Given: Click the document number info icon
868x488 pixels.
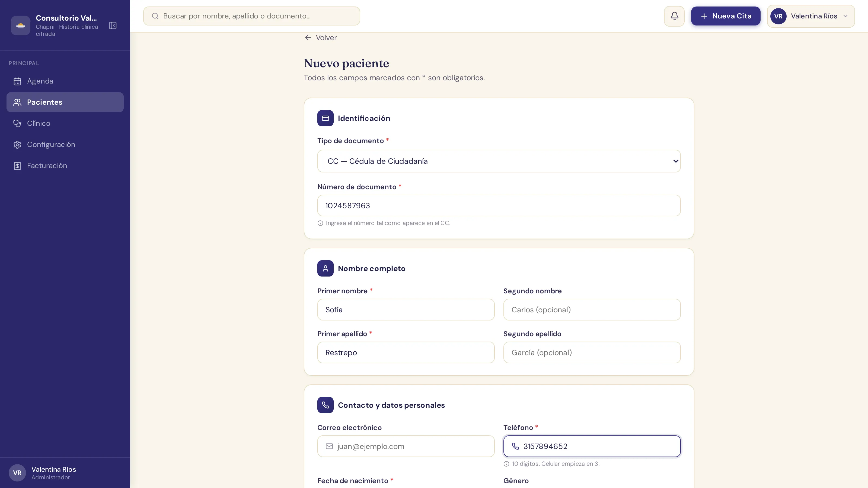Looking at the screenshot, I should 320,223.
